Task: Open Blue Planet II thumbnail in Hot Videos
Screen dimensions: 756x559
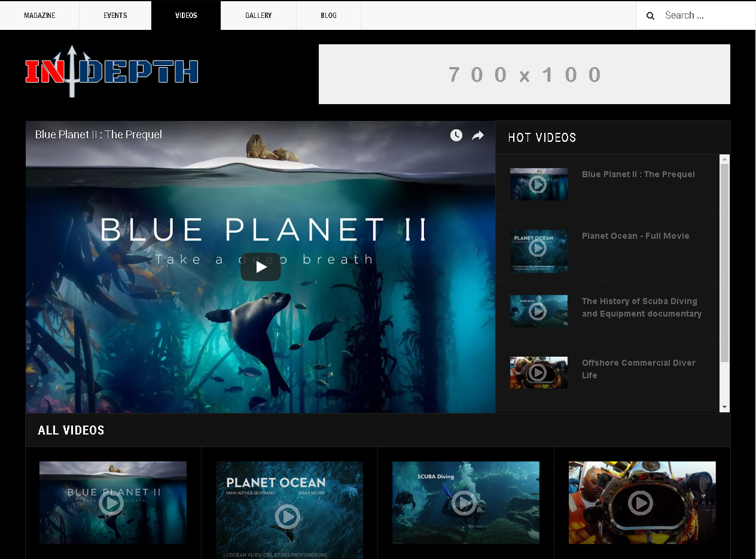Action: pos(538,184)
